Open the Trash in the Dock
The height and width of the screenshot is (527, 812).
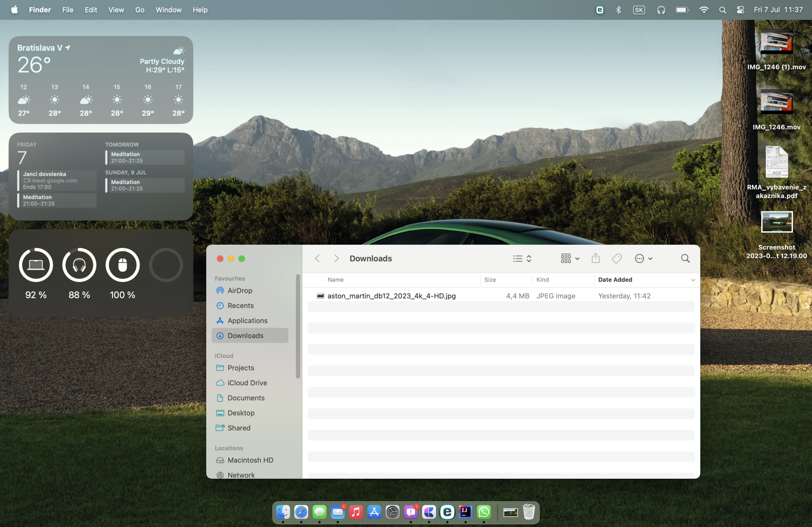529,512
